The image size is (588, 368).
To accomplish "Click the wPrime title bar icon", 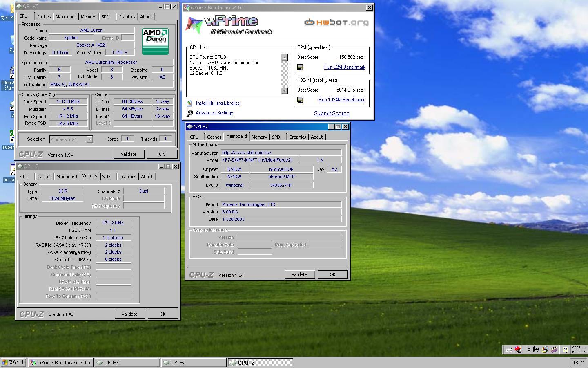I will pos(187,7).
